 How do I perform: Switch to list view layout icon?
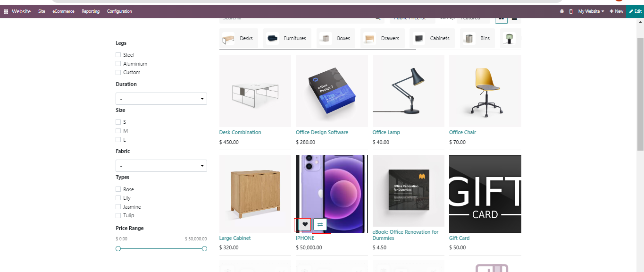515,18
